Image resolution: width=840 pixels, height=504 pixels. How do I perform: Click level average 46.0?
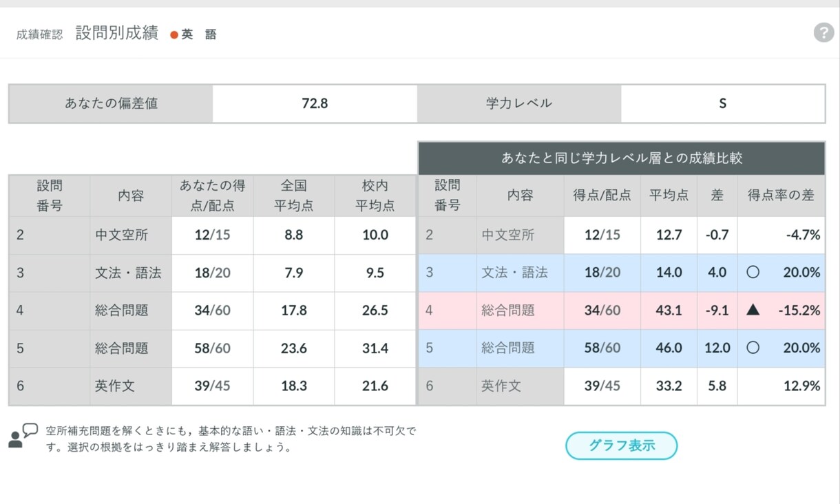pyautogui.click(x=669, y=348)
